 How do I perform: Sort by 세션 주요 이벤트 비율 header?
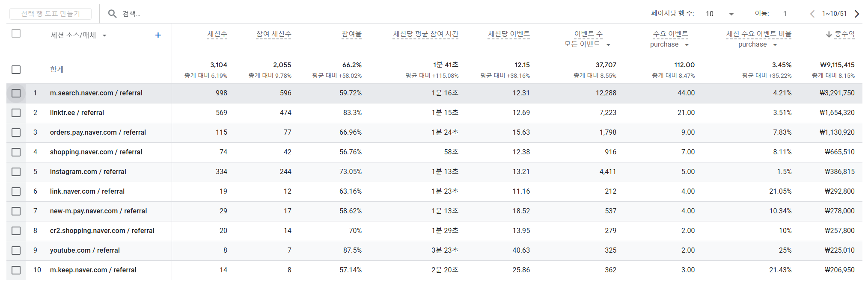759,34
